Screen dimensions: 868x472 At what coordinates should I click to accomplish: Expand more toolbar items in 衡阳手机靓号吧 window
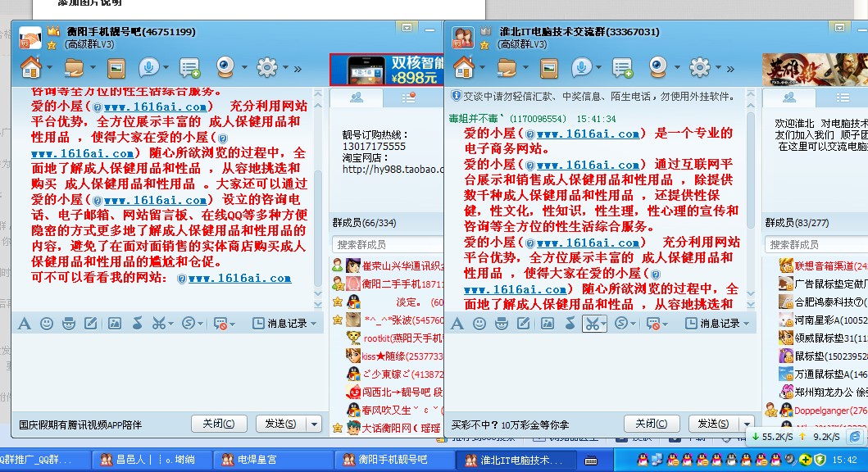pyautogui.click(x=298, y=69)
